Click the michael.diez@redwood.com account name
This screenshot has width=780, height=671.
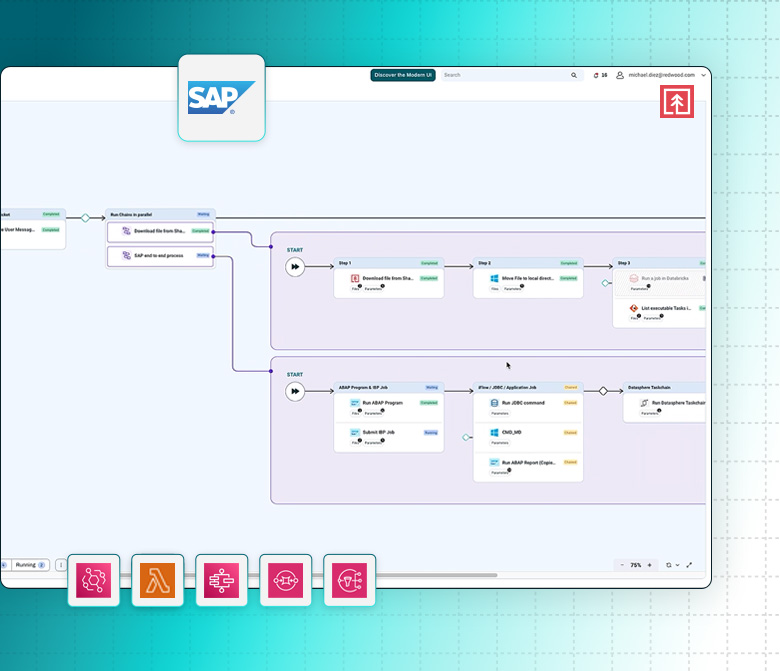point(661,75)
